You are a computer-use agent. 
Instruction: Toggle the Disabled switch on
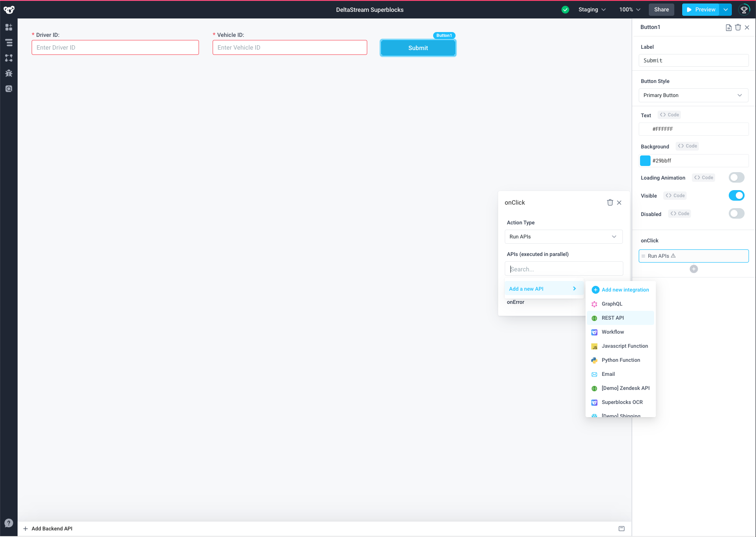tap(736, 213)
